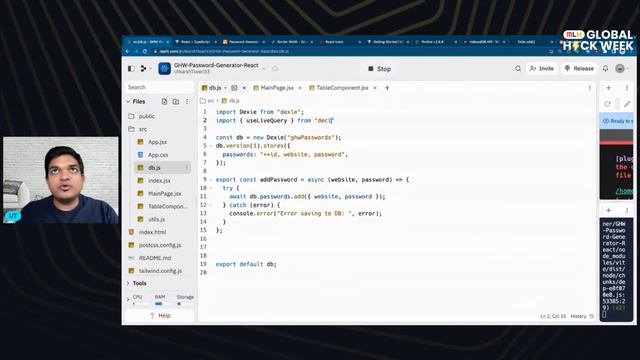Expand the CPU RAM Storage resources panel
The image size is (640, 360).
point(128,300)
